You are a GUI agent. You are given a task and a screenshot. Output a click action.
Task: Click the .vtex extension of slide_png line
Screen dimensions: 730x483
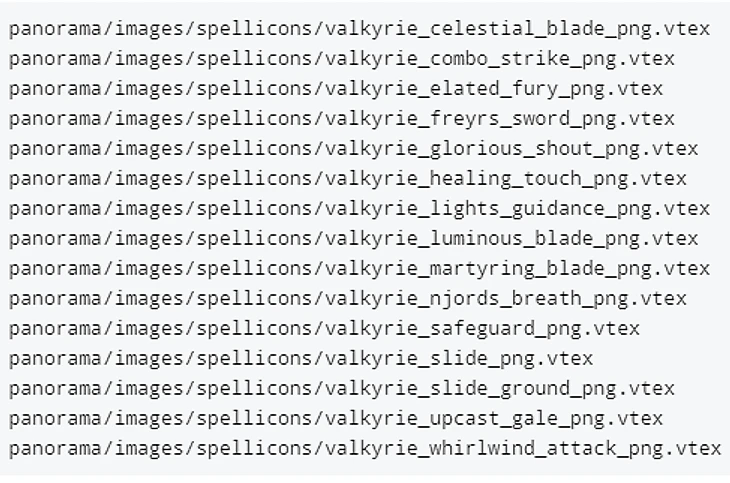[564, 359]
